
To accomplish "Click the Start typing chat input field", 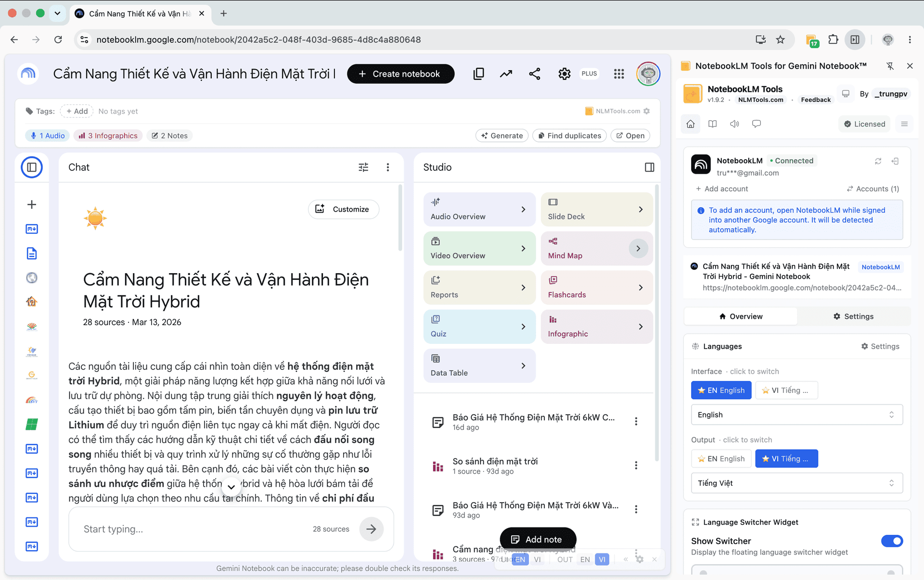I will [192, 529].
